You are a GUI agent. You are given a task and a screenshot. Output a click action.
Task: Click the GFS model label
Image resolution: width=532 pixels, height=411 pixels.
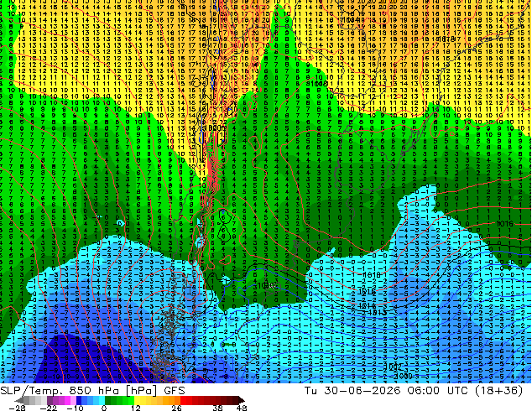tap(175, 391)
